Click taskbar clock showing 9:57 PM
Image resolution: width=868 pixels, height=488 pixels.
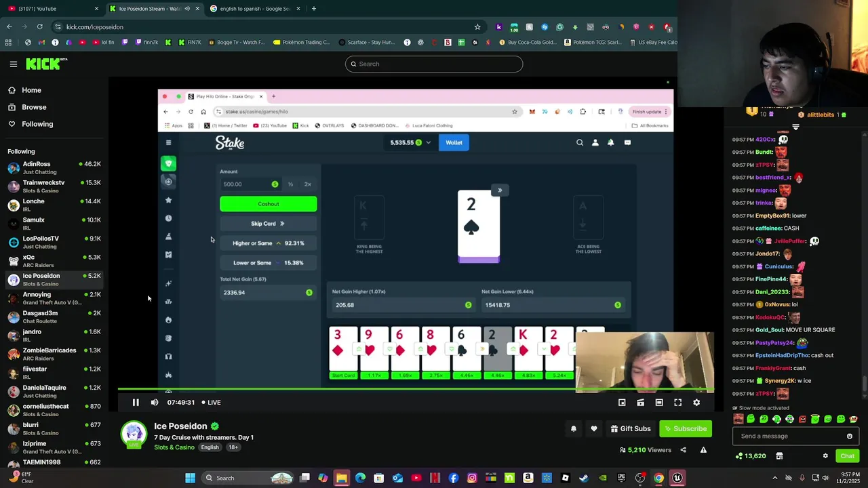(850, 479)
